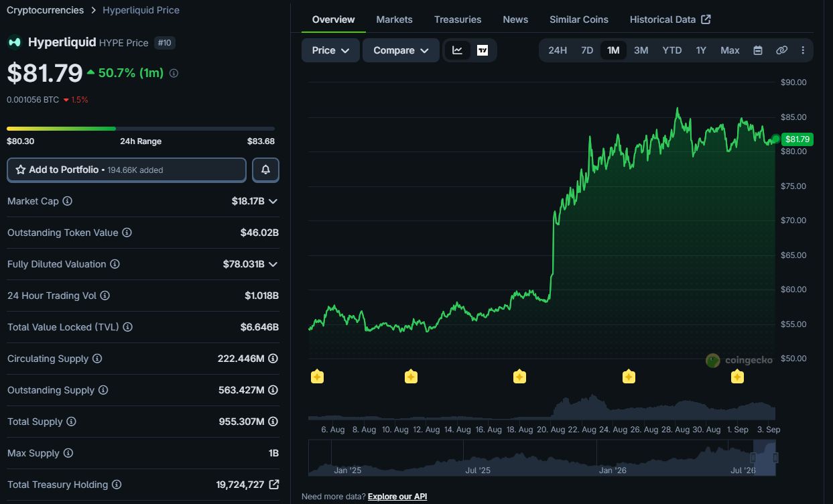Click the $81.79 current price chart label
833x504 pixels.
[x=797, y=139]
